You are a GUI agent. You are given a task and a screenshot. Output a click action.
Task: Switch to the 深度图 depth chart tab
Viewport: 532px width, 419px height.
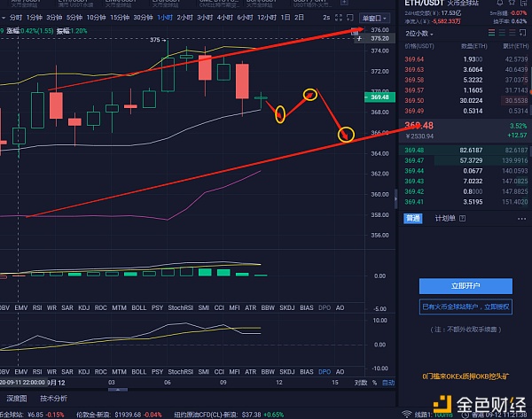17,400
